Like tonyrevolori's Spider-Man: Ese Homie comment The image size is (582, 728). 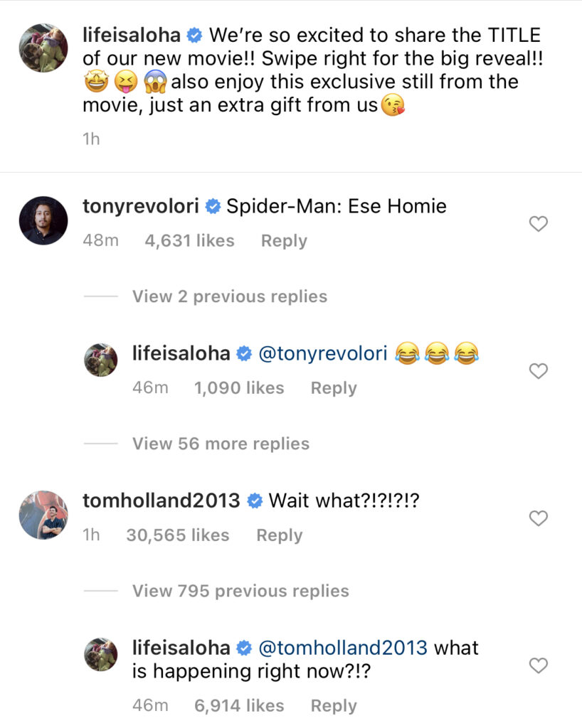(x=539, y=225)
